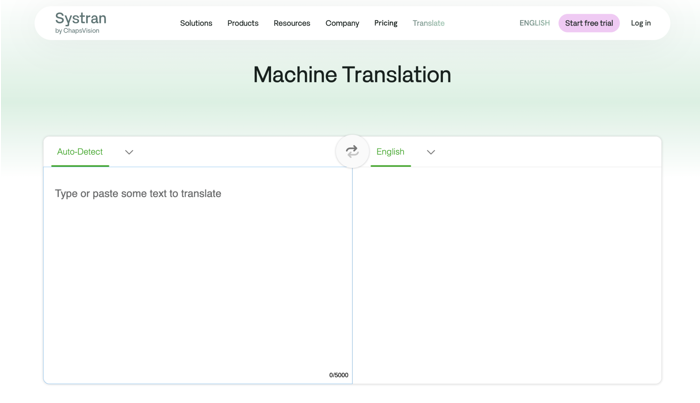Click the translation output pane
The height and width of the screenshot is (403, 700).
507,270
